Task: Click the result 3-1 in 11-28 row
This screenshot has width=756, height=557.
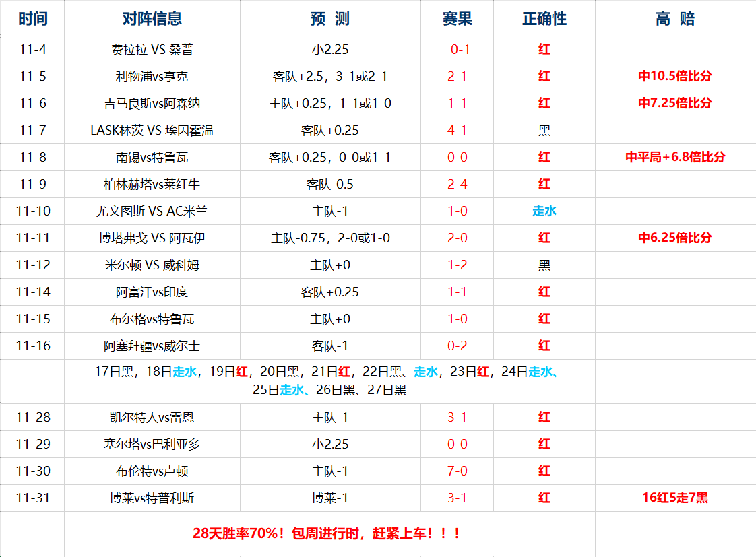Action: pos(457,418)
